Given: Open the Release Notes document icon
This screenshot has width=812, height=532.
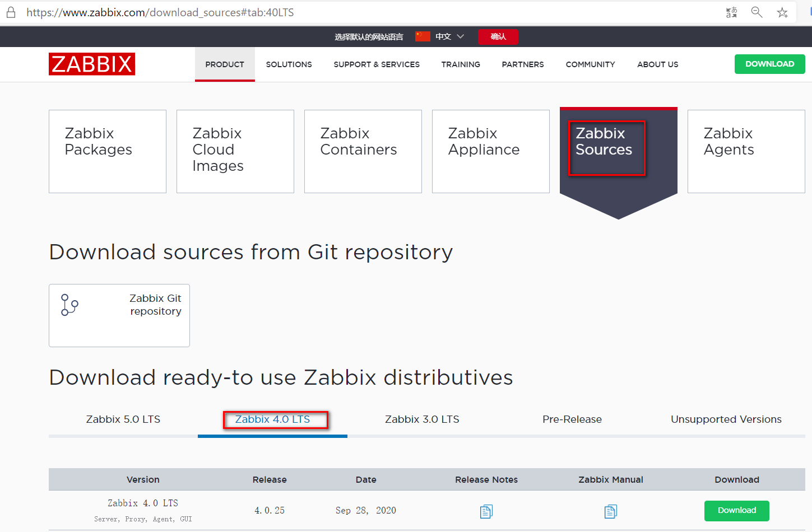Looking at the screenshot, I should 486,511.
